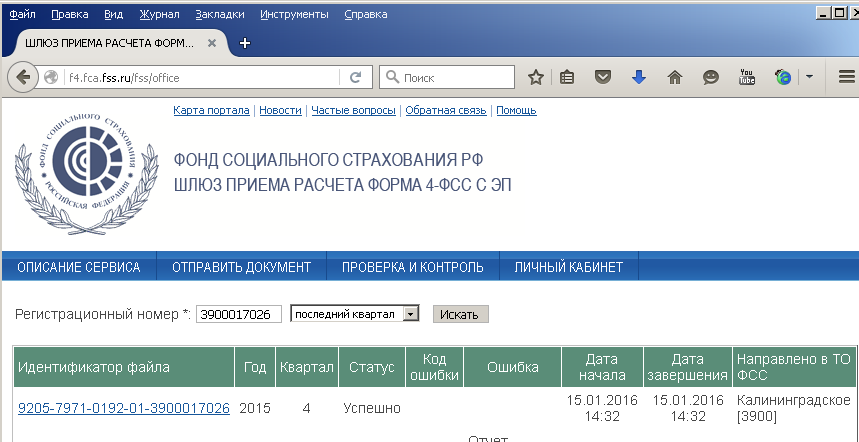
Task: Reload the page with refresh icon
Action: (356, 77)
